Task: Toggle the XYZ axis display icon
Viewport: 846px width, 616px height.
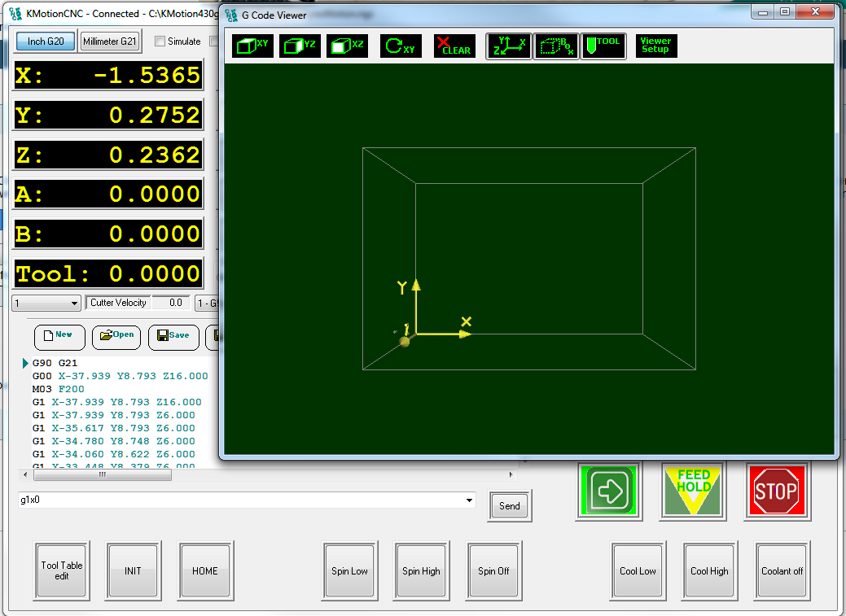Action: [x=510, y=46]
